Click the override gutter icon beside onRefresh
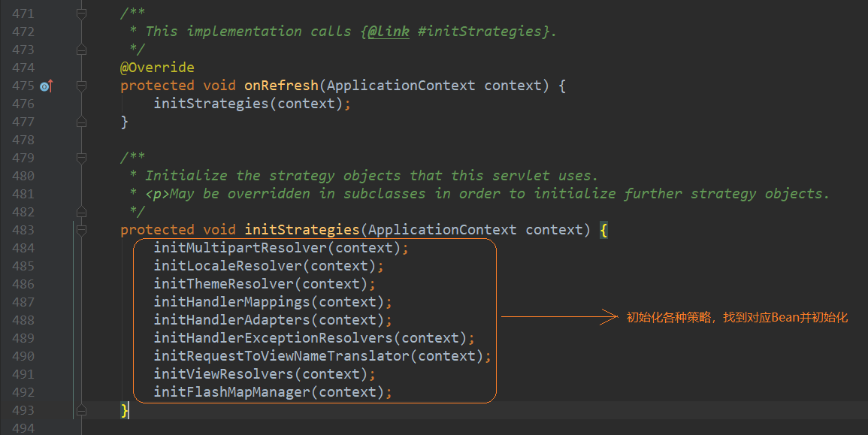Viewport: 868px width, 435px height. pos(46,86)
